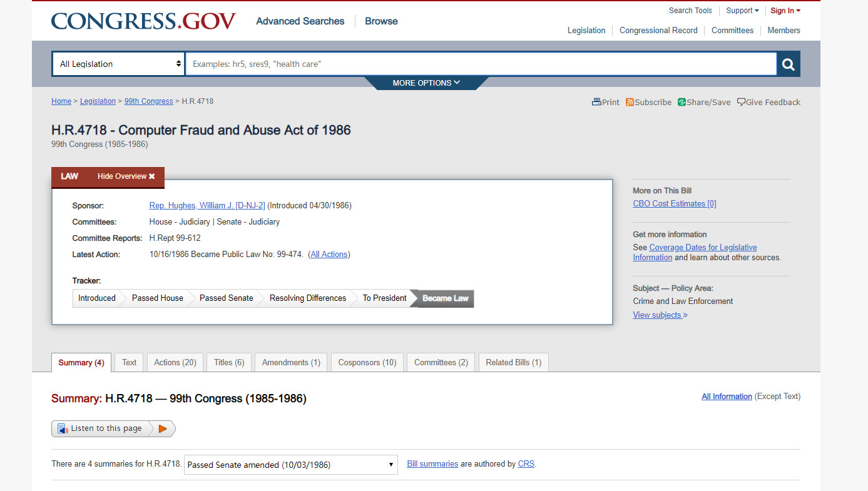Click the View subjects link
Viewport: 868px width, 491px height.
coord(660,315)
